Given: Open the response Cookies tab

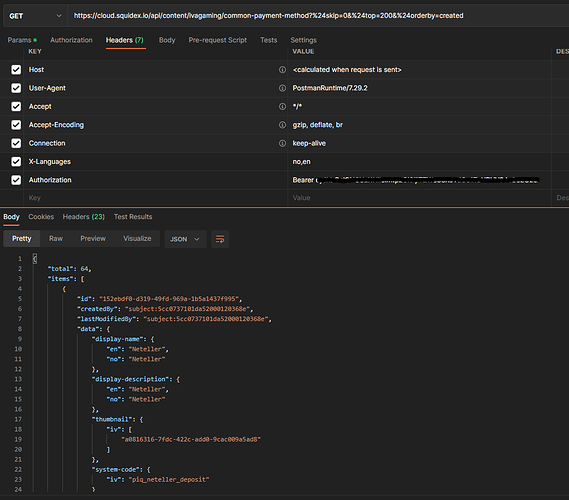Looking at the screenshot, I should tap(41, 217).
